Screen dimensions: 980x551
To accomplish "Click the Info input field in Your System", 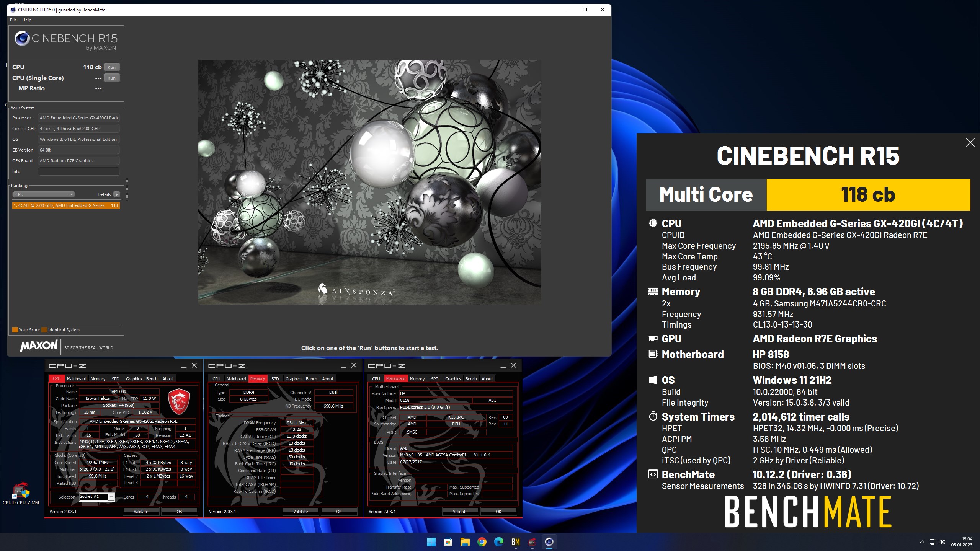I will coord(79,171).
